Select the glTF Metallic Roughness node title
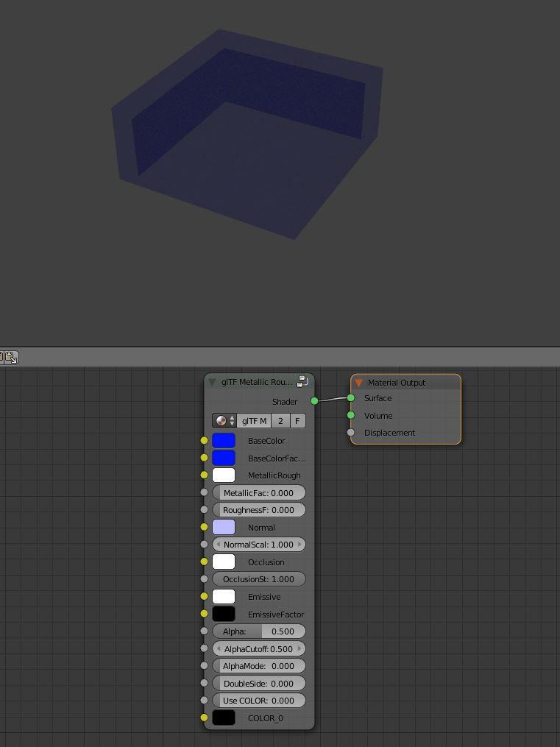This screenshot has width=560, height=747. 257,382
